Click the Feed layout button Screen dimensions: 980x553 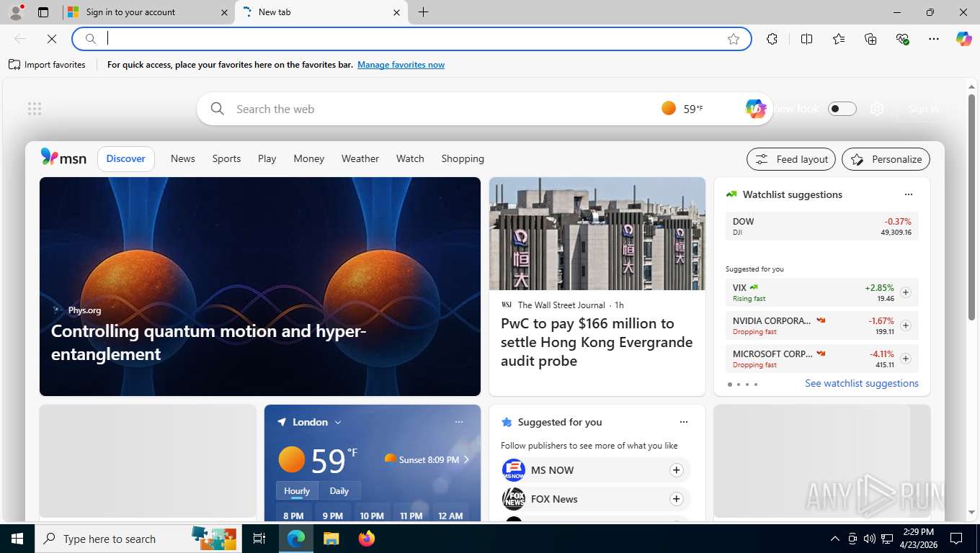(791, 159)
